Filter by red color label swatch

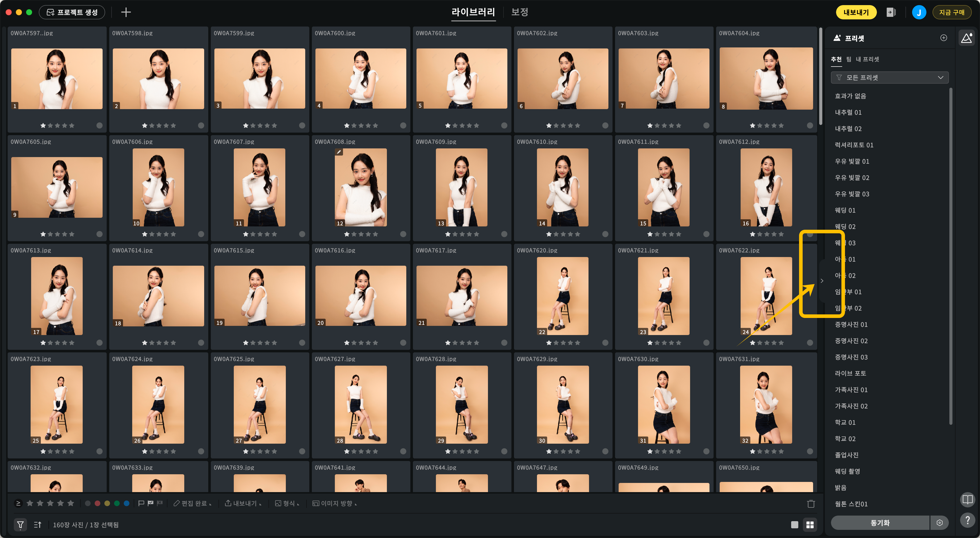click(x=97, y=503)
